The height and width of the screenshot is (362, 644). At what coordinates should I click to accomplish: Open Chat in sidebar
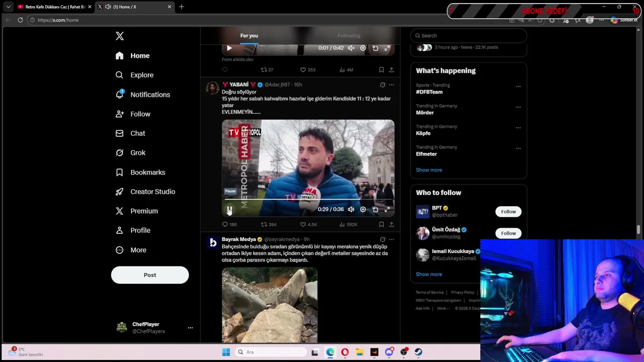(x=130, y=133)
